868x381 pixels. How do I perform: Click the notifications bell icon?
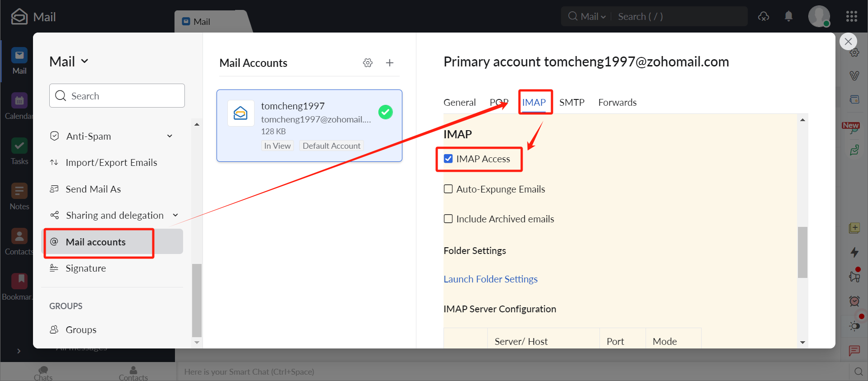coord(788,16)
